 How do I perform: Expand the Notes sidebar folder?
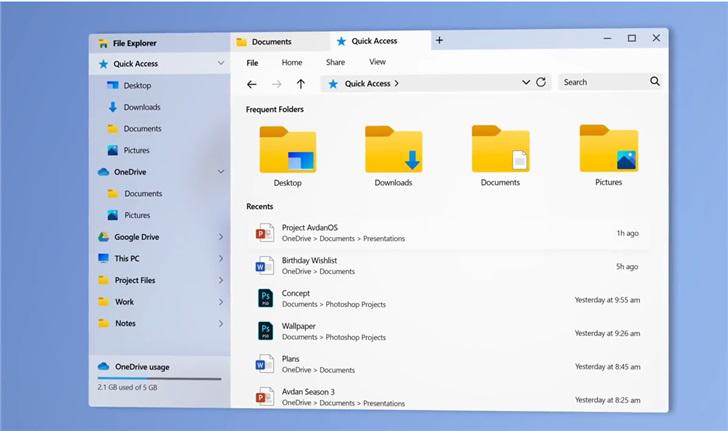coord(221,324)
